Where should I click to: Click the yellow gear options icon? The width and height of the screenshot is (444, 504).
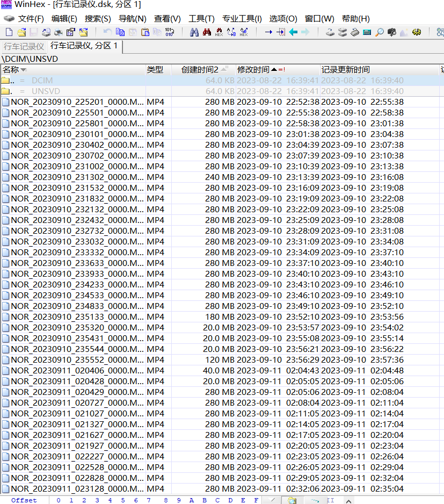pyautogui.click(x=417, y=32)
